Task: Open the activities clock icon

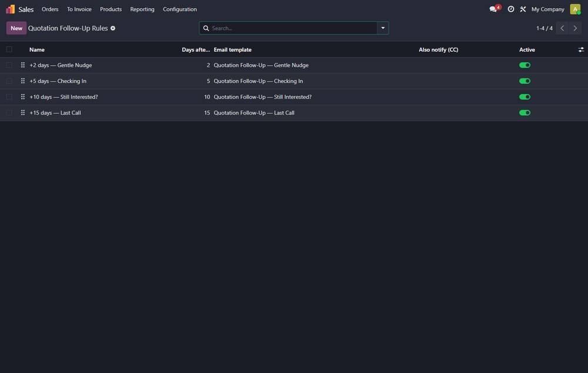Action: [x=511, y=9]
